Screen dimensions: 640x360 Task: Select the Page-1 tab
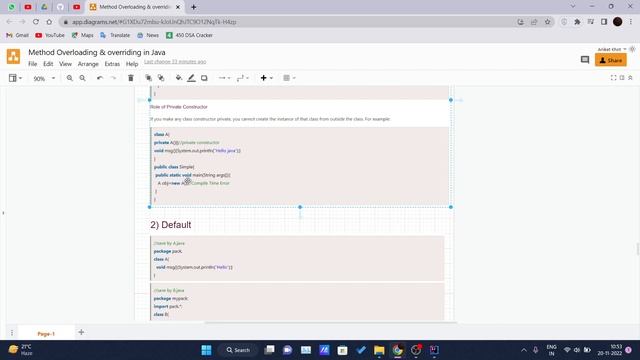(x=46, y=333)
